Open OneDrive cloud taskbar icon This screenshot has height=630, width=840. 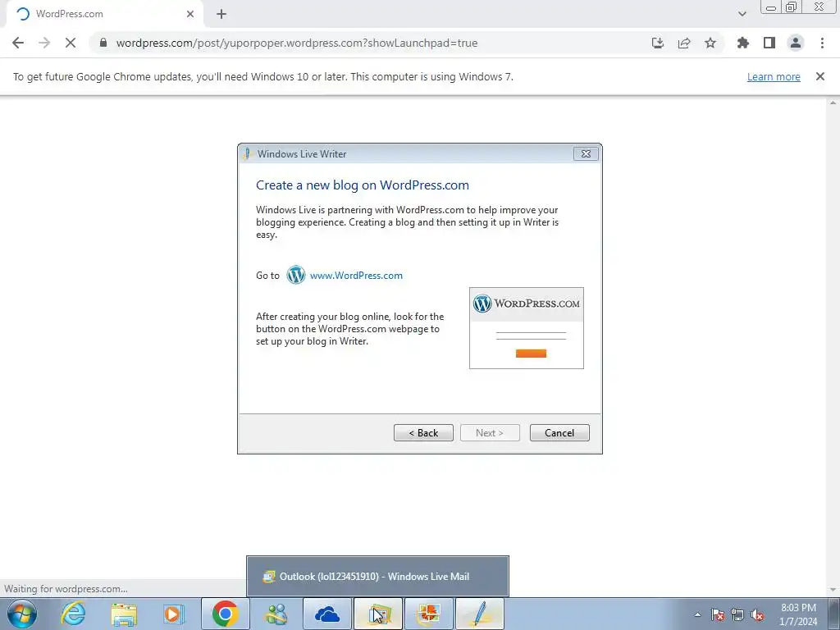(326, 614)
